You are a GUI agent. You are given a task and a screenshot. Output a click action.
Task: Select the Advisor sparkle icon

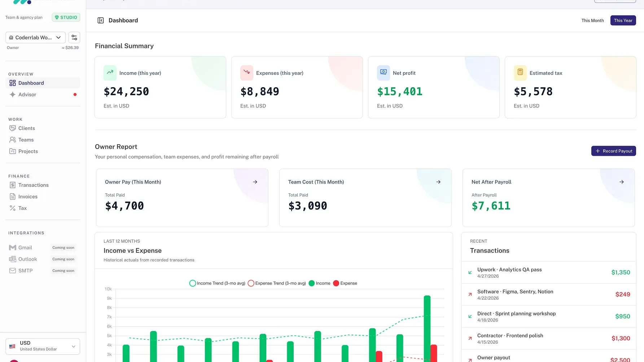[12, 94]
